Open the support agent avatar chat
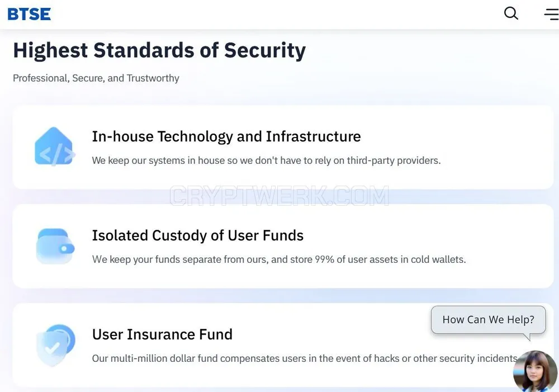559x392 pixels. point(535,371)
